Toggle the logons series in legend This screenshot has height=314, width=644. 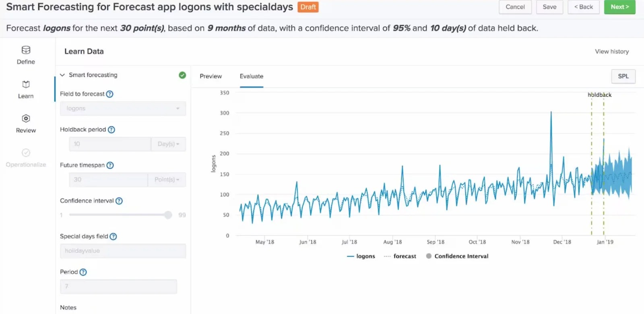[361, 256]
